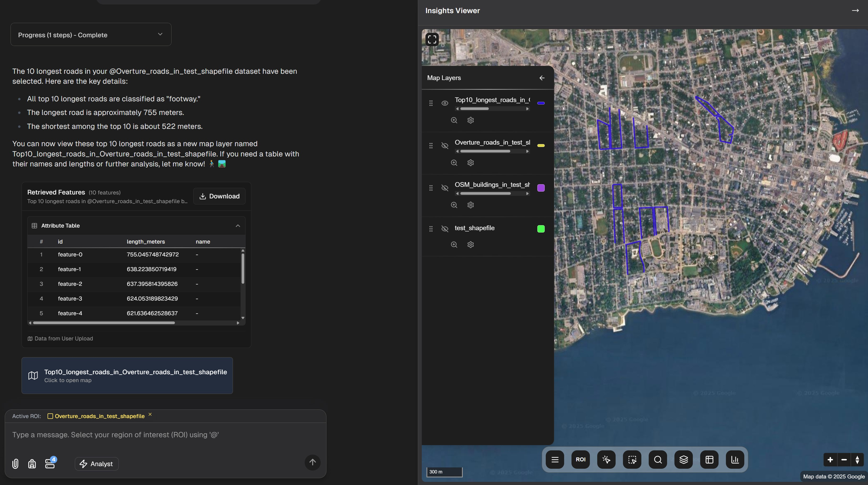Image resolution: width=868 pixels, height=485 pixels.
Task: Open the hamburger menu in map toolbar
Action: tap(555, 459)
